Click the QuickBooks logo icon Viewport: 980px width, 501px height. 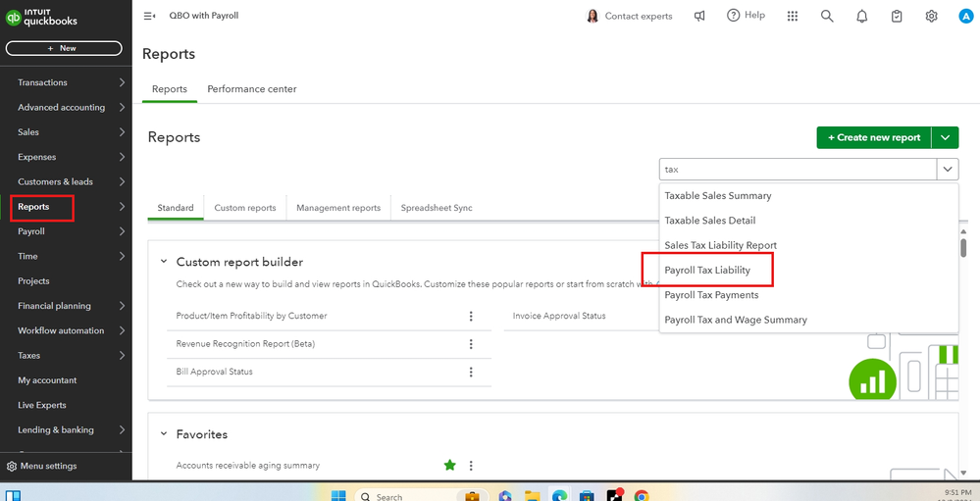pos(13,18)
